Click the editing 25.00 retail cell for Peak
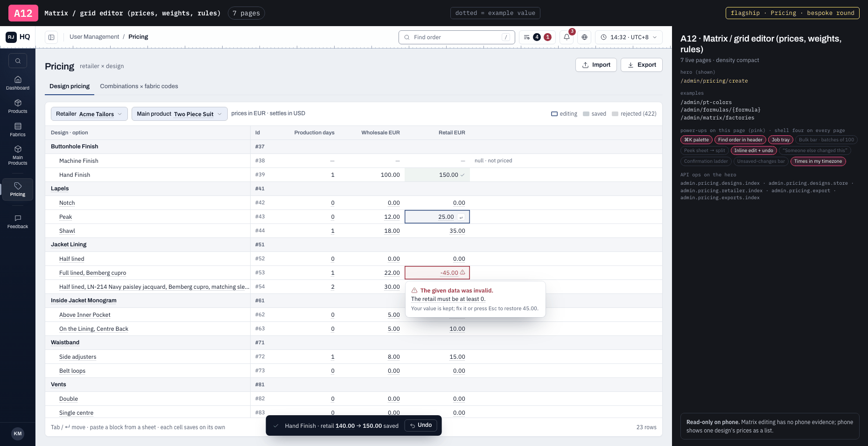Screen dimensions: 868x446 437,217
